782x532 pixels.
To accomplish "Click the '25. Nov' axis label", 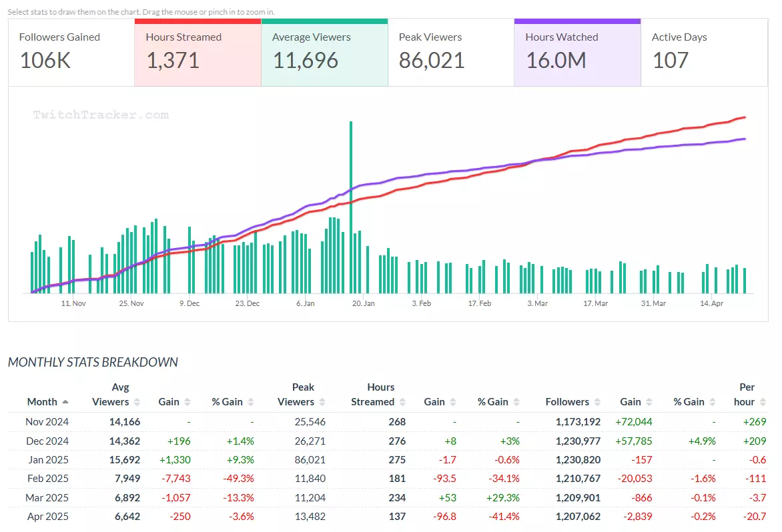I will point(131,303).
